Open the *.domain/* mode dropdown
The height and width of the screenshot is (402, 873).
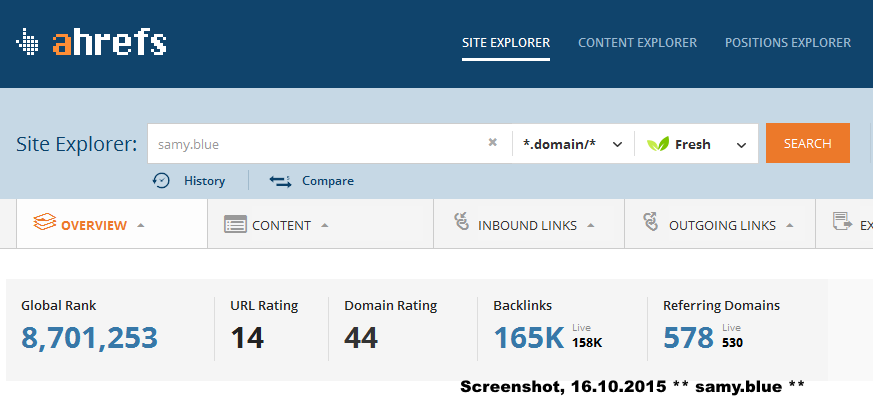[x=573, y=144]
